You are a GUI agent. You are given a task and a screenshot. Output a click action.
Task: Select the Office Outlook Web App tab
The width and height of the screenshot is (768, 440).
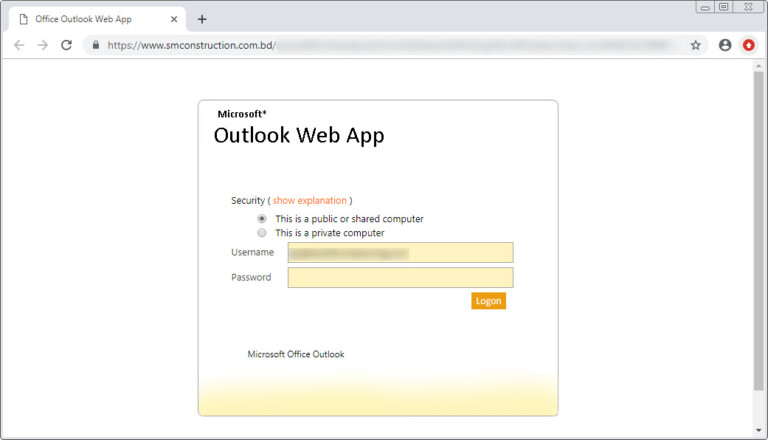pyautogui.click(x=97, y=19)
